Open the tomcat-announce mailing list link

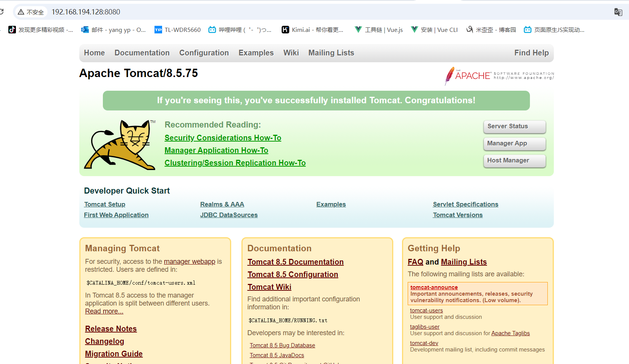coord(434,287)
